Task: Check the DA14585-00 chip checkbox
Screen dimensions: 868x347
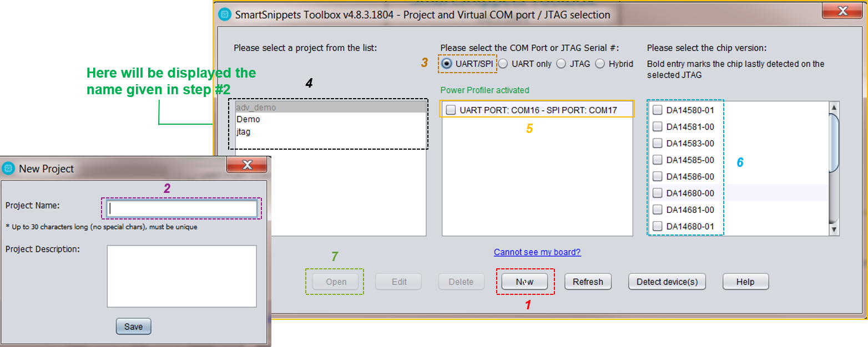Action: 657,160
